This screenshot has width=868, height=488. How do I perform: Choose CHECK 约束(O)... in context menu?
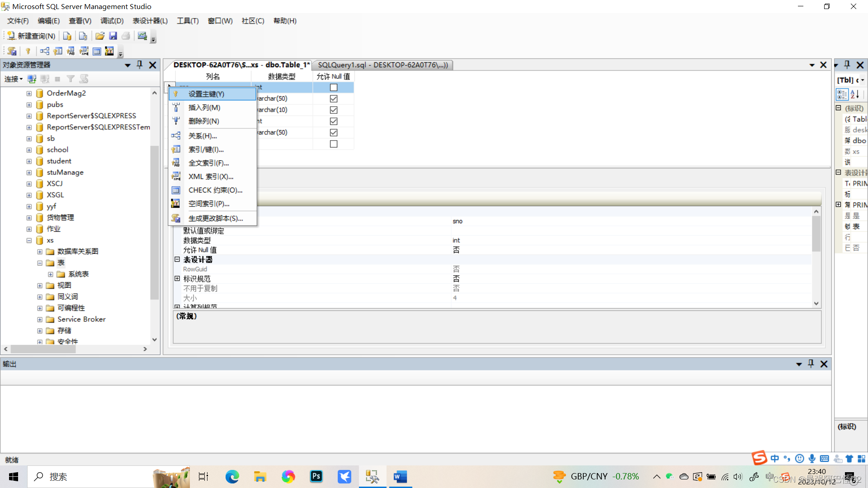[212, 190]
